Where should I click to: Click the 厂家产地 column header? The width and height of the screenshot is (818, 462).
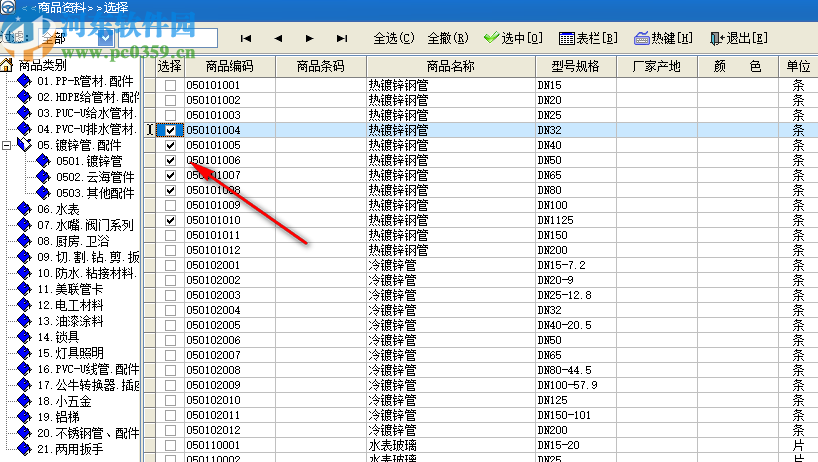tap(657, 66)
